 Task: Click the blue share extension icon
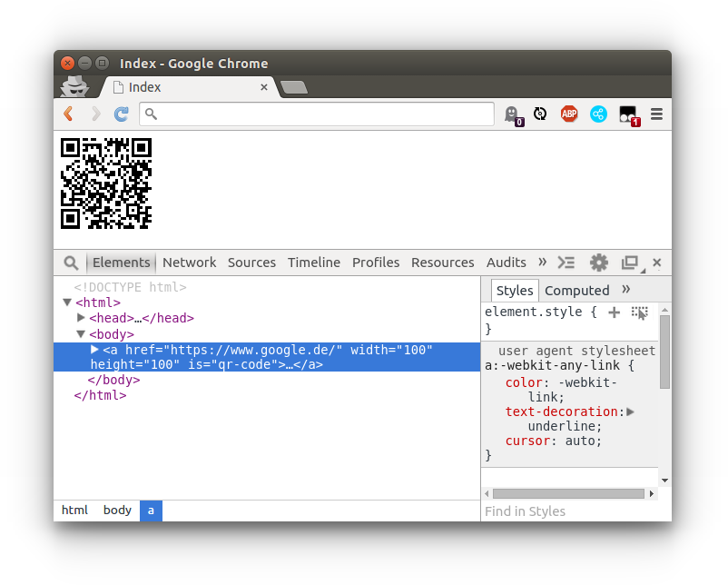coord(598,114)
